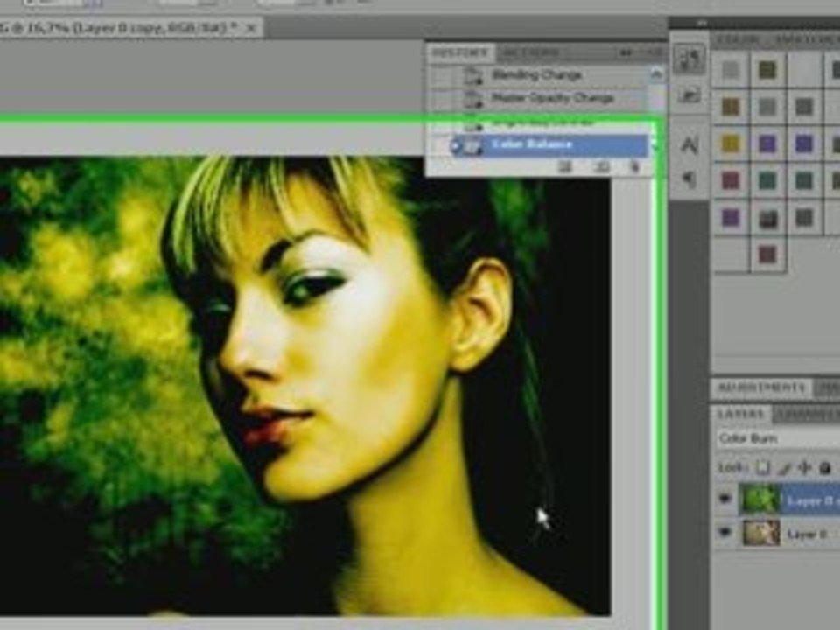Apply the lone red swatch in last row
This screenshot has width=840, height=630.
[767, 255]
